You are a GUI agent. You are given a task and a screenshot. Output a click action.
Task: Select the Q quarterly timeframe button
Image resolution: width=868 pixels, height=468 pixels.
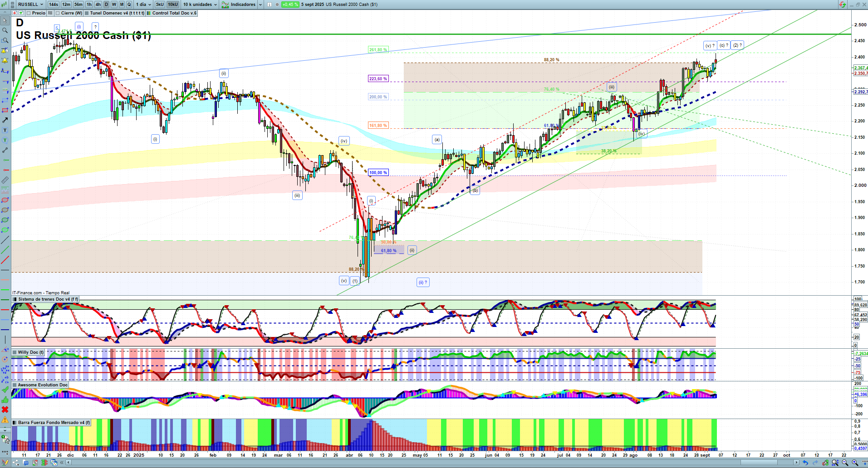tap(129, 5)
